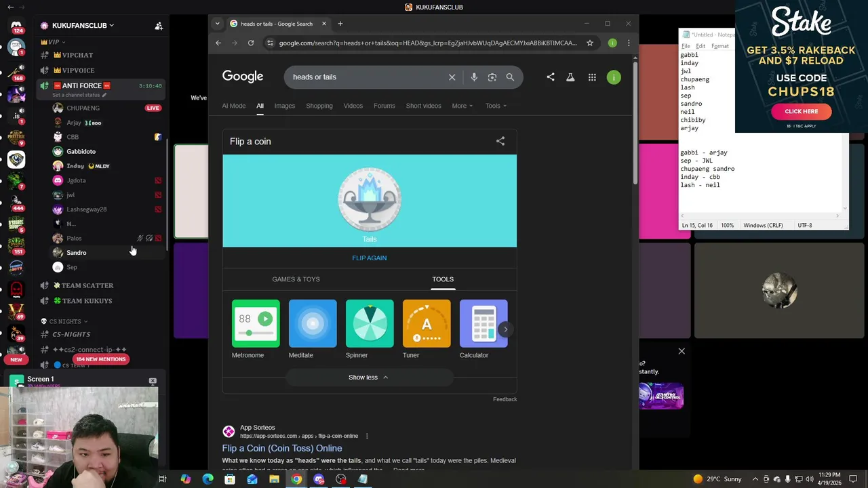Click the 184 NEW MENTIONS pill
The width and height of the screenshot is (868, 488).
click(x=101, y=359)
